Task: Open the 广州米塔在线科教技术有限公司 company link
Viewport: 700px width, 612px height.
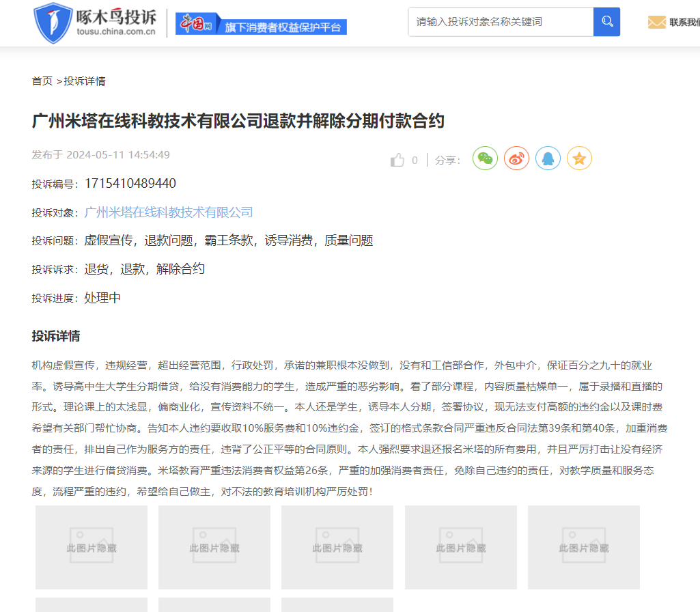Action: point(169,212)
